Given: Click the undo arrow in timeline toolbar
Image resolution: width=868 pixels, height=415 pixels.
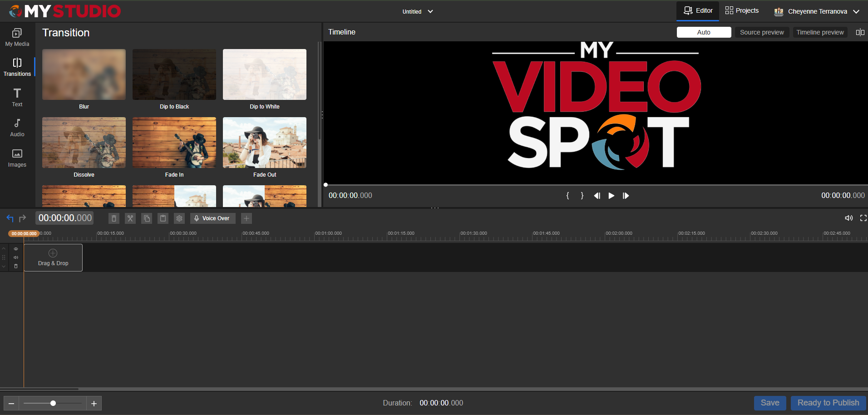Looking at the screenshot, I should pyautogui.click(x=10, y=218).
